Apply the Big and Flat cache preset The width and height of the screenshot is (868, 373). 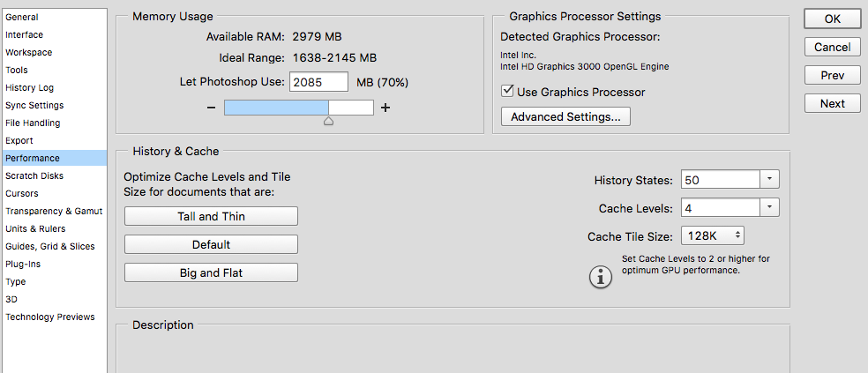tap(211, 272)
